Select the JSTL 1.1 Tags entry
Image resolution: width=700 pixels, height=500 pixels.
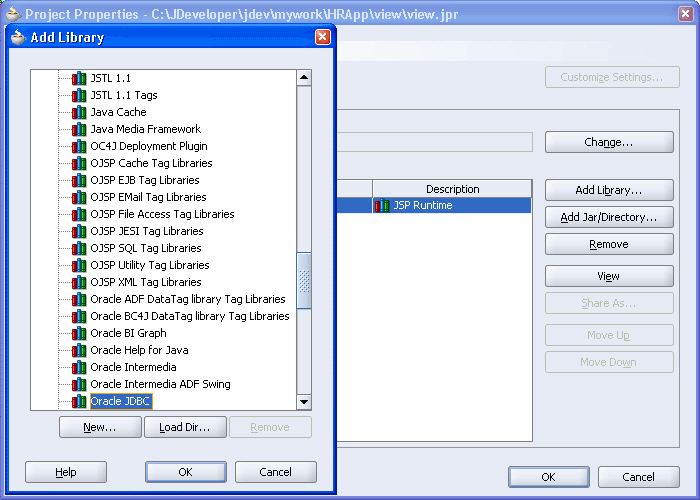tap(124, 95)
